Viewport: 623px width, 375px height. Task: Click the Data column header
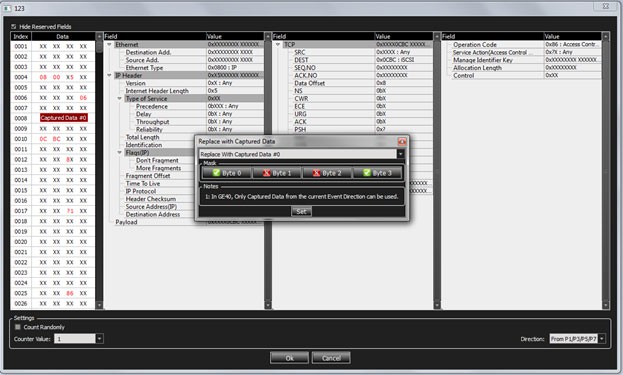(x=63, y=37)
